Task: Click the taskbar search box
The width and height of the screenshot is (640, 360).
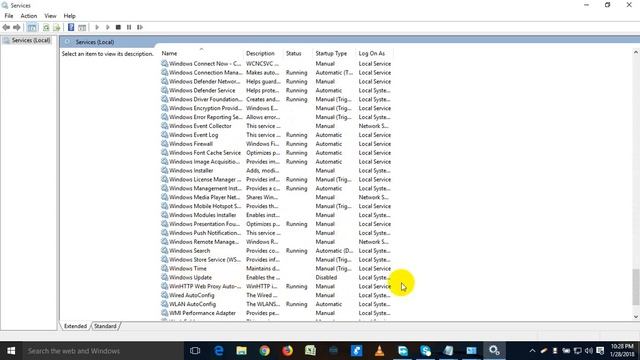Action: coord(102,351)
